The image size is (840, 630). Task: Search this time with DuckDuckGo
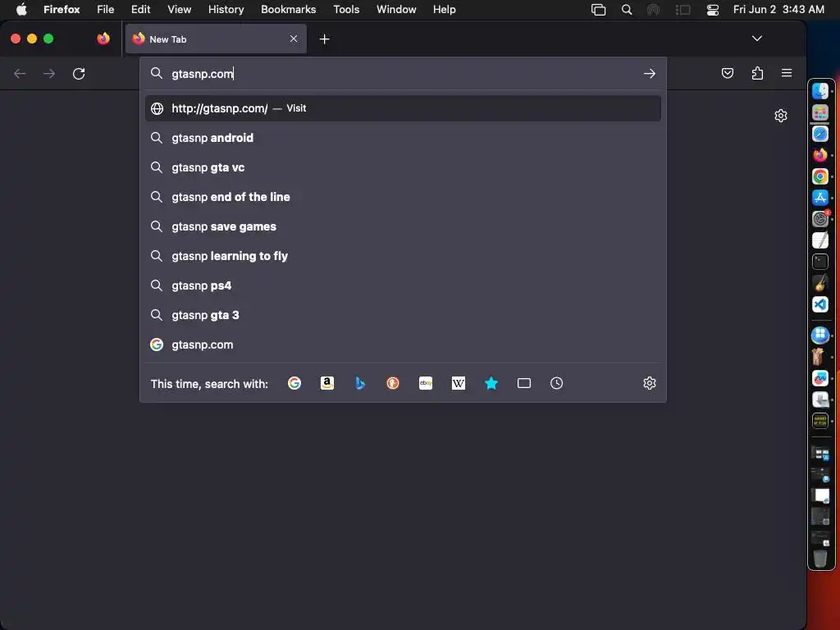pyautogui.click(x=393, y=383)
